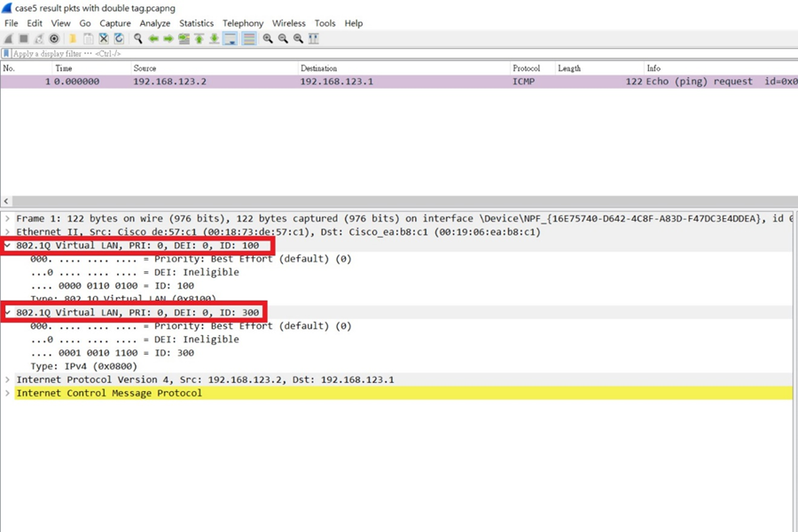Open the Edit menu
This screenshot has height=532, width=798.
[35, 23]
